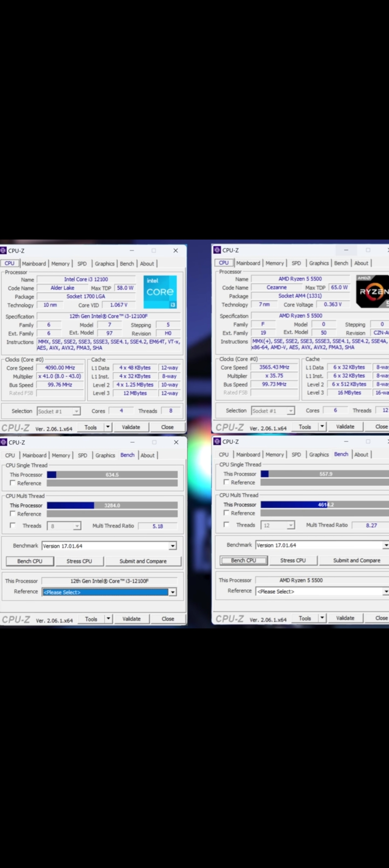Open SPD tab in Ryzen CPU-tab window
Viewport: 389px width, 868px height.
(296, 263)
